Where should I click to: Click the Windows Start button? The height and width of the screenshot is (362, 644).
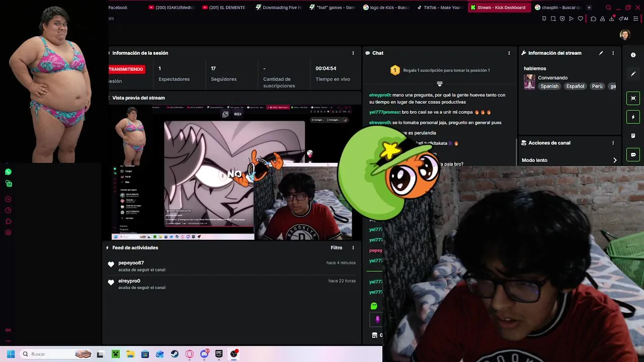(x=11, y=354)
